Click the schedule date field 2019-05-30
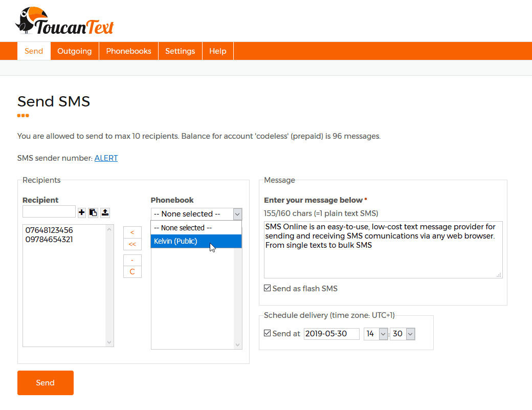 click(x=331, y=334)
